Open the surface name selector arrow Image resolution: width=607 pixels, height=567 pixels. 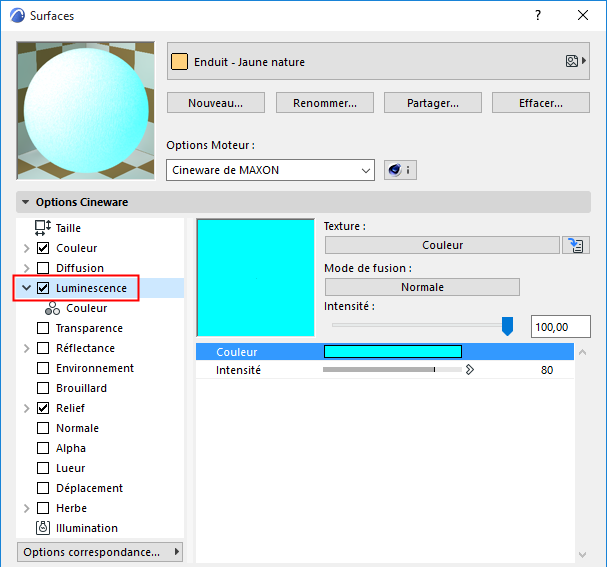pyautogui.click(x=584, y=61)
